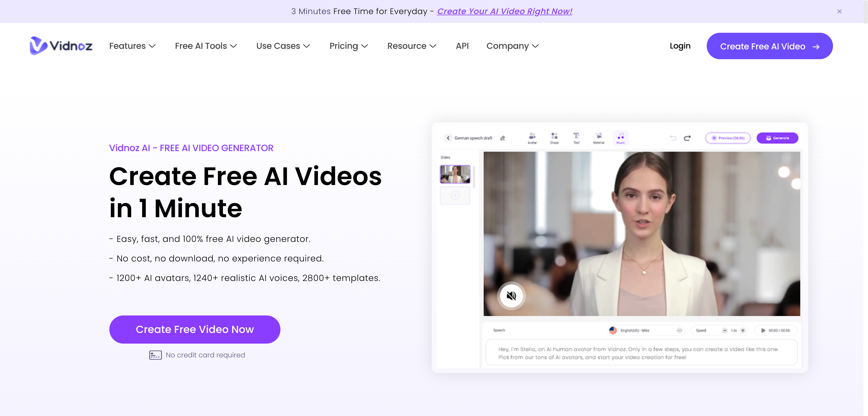Expand the Resource menu
Screen dimensions: 868x416
pyautogui.click(x=412, y=46)
